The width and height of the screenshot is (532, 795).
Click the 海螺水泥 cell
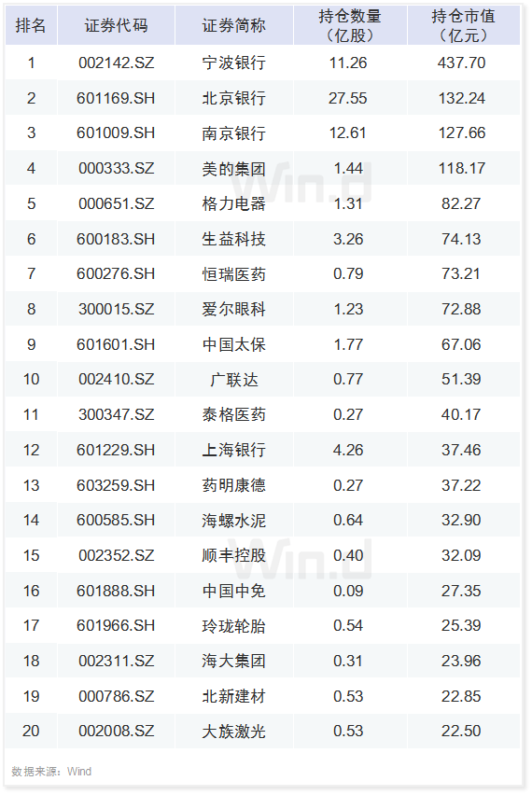[x=233, y=520]
